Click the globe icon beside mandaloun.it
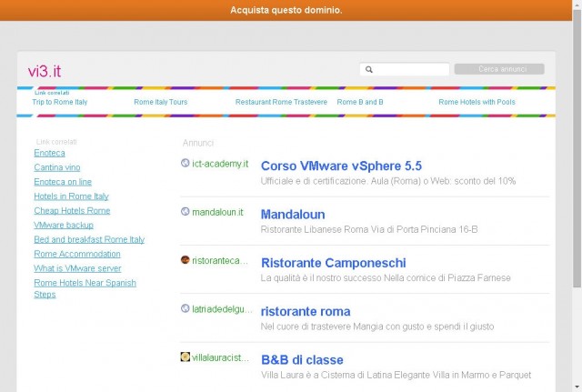Viewport: 582px width, 392px height. [x=186, y=211]
